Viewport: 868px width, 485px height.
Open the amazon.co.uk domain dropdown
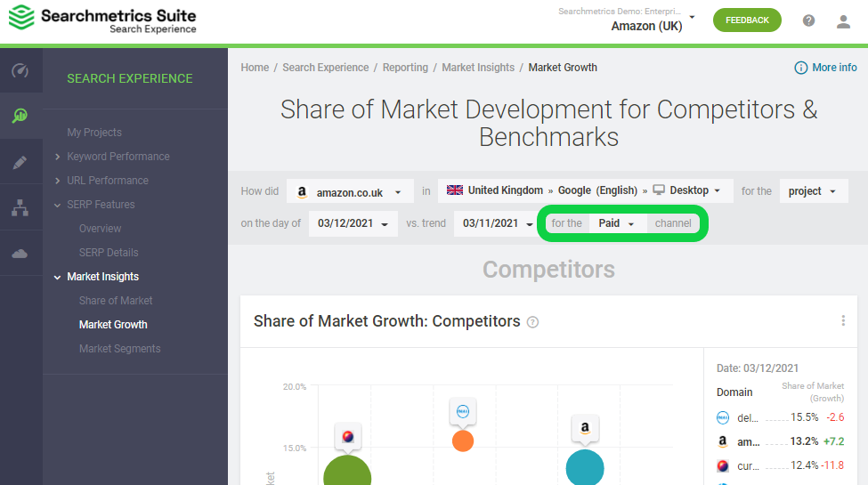350,191
